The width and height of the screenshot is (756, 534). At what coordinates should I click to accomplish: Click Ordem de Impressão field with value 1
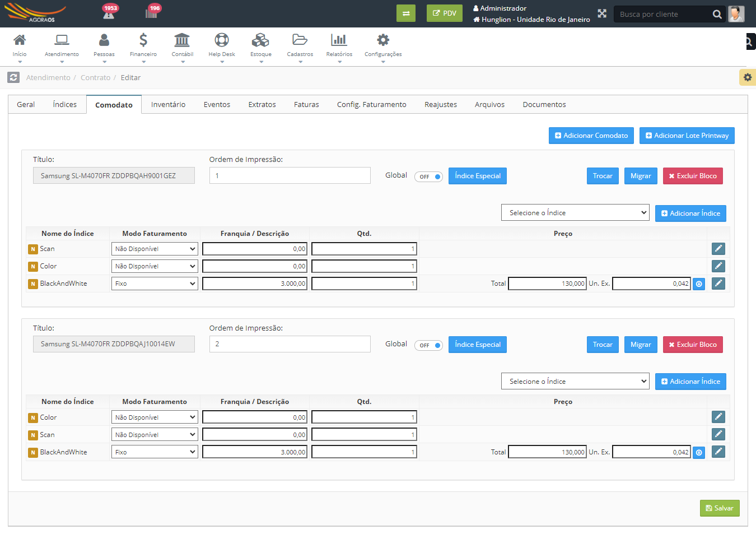pyautogui.click(x=290, y=175)
